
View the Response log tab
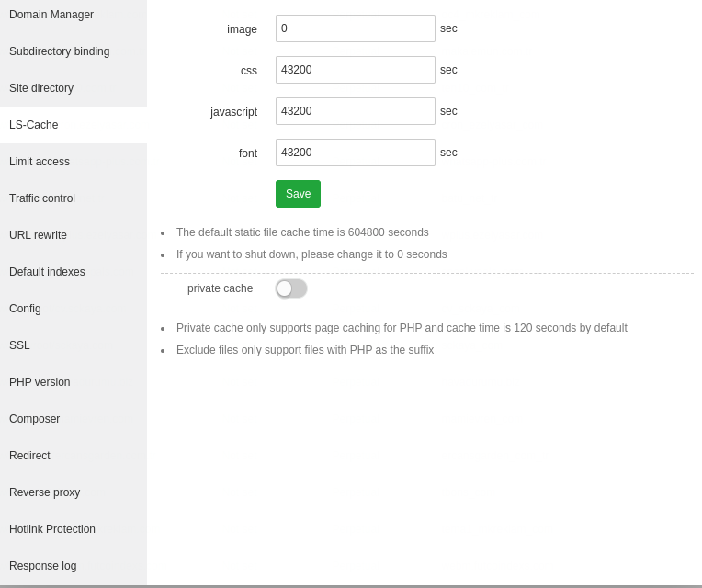tap(42, 566)
